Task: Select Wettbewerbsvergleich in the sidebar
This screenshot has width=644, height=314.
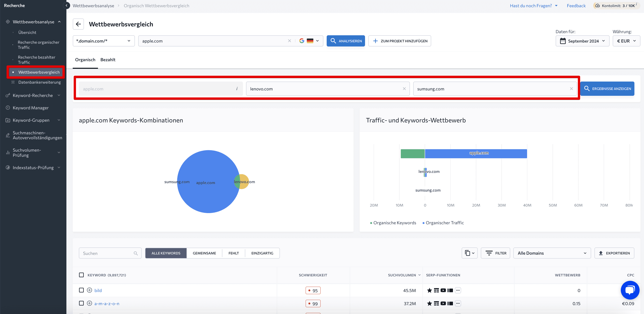Action: pos(36,72)
